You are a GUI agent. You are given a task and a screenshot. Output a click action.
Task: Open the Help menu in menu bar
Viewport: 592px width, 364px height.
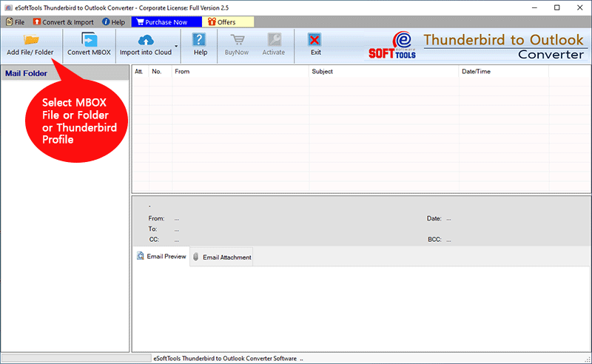(x=113, y=22)
